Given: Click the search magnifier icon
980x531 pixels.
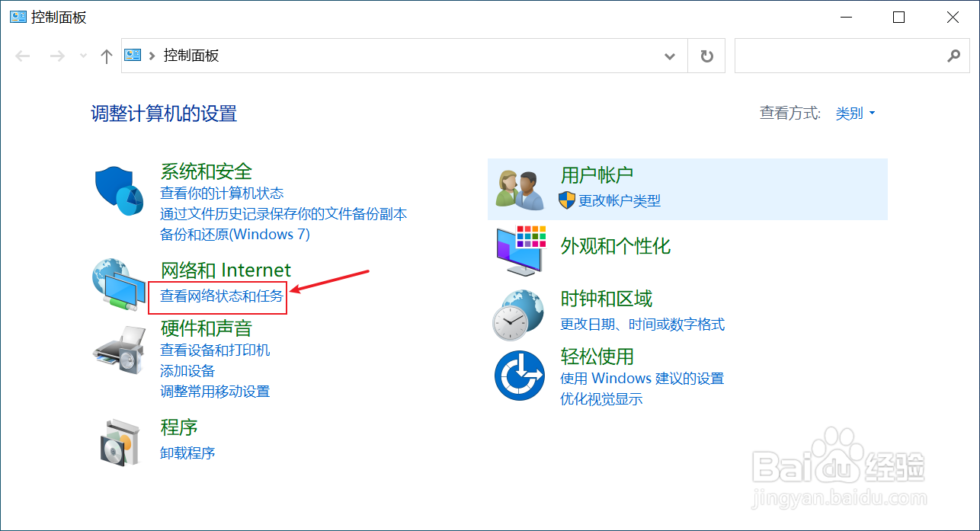Looking at the screenshot, I should [954, 55].
